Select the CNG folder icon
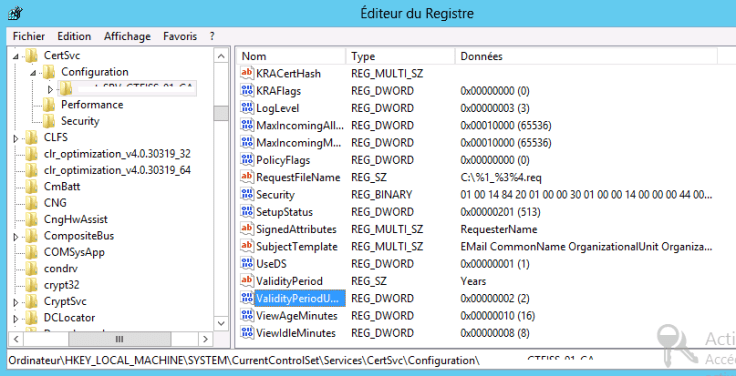Viewport: 736px width, 376px height. click(x=31, y=203)
